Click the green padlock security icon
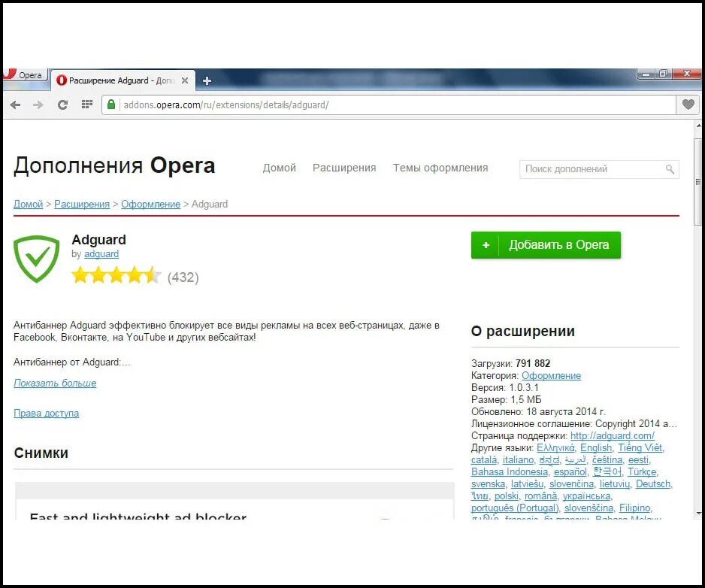This screenshot has width=705, height=588. coord(111,105)
